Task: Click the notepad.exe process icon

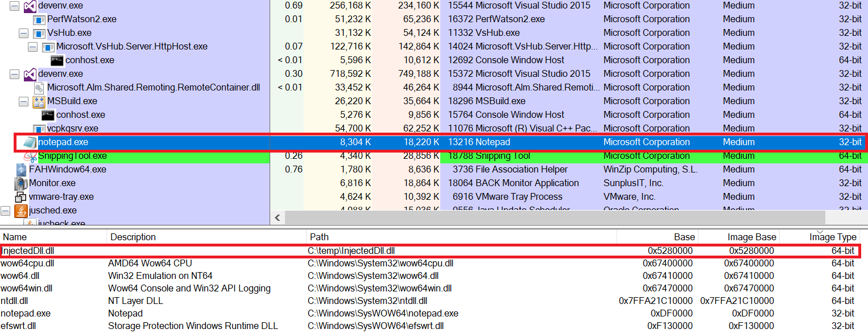Action: tap(29, 143)
